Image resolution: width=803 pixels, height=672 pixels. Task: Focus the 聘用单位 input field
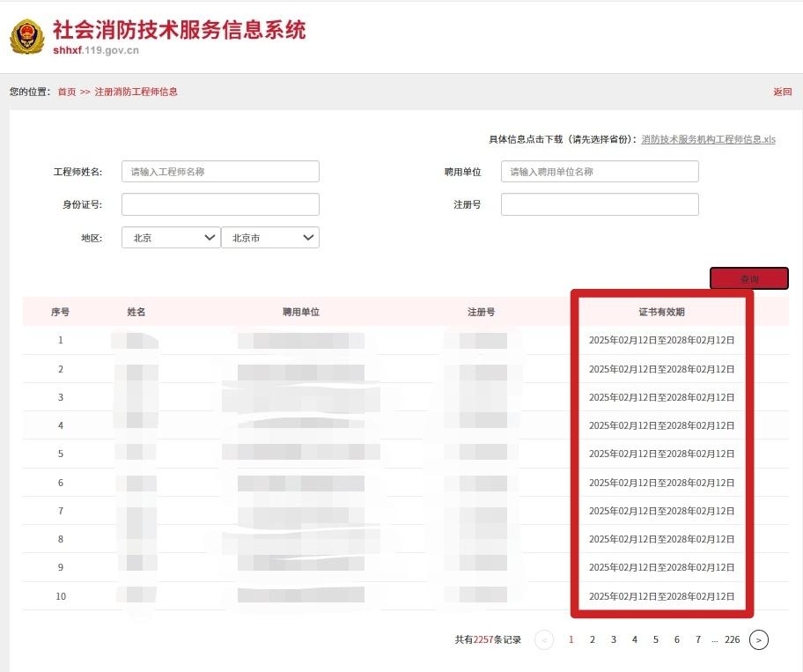coord(600,172)
